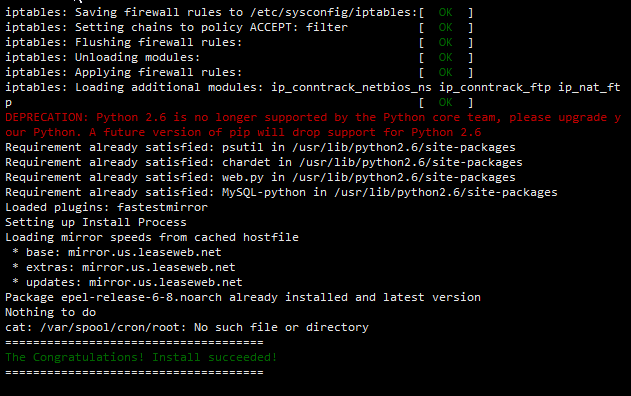Image resolution: width=631 pixels, height=396 pixels.
Task: Click the psutil requirement line
Action: coord(260,148)
